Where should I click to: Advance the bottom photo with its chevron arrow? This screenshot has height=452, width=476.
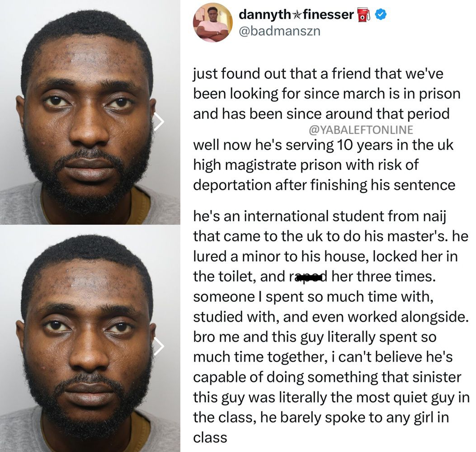pos(159,346)
